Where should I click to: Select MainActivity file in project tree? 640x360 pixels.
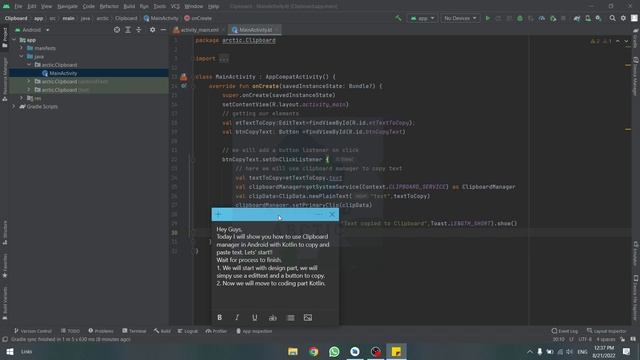click(63, 73)
